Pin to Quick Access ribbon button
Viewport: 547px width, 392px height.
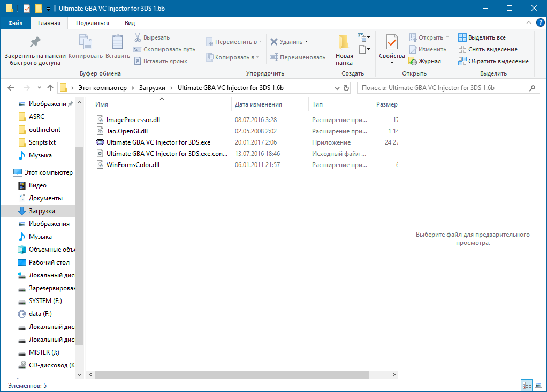pos(35,51)
